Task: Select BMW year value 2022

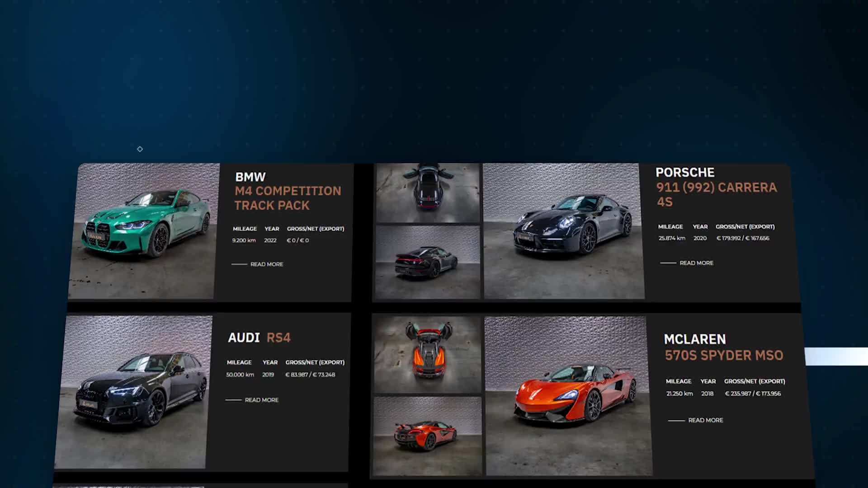Action: pos(270,240)
